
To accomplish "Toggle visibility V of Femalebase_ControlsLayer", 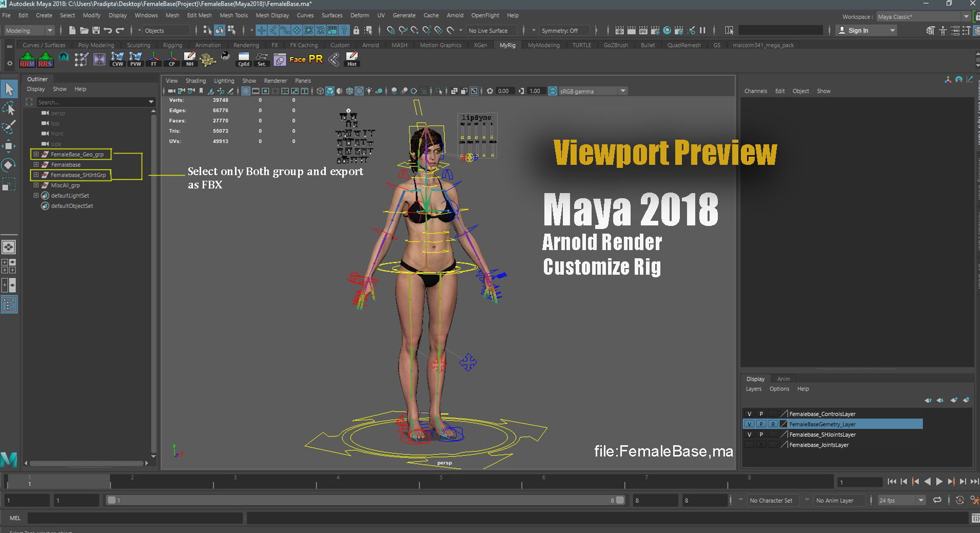I will 749,414.
